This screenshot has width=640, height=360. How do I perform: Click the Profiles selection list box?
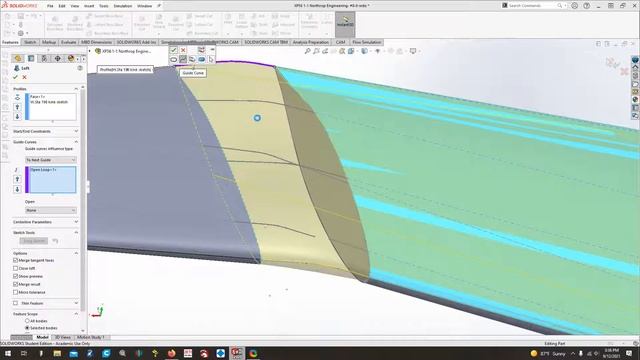point(51,107)
